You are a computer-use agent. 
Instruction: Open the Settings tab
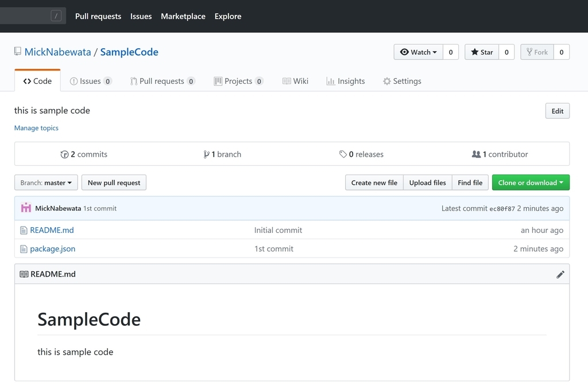402,81
